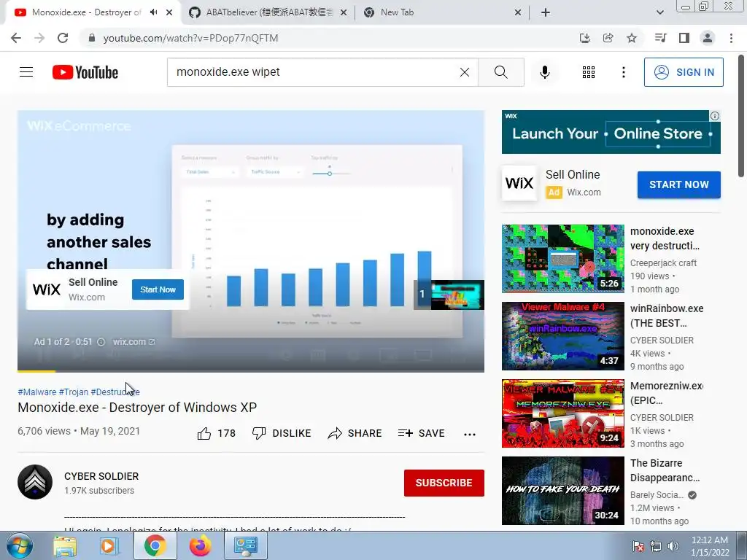
Task: Close the ABATbeliever GitHub tab
Action: point(343,13)
